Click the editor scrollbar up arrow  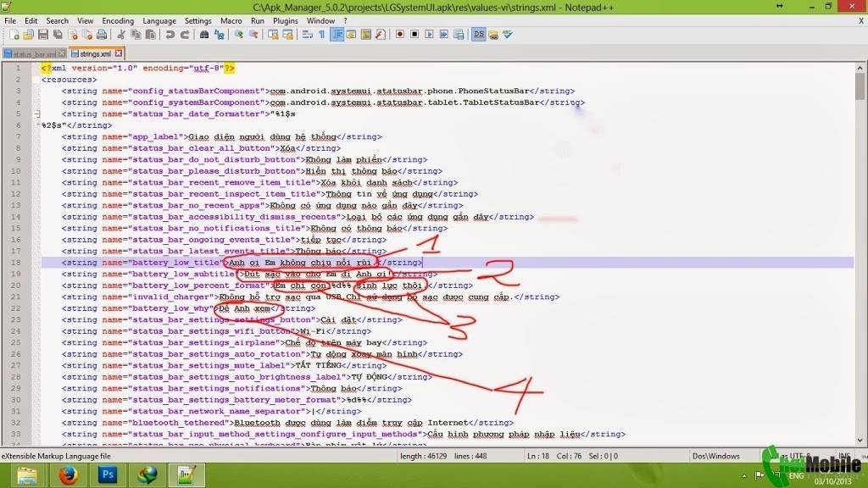point(860,68)
